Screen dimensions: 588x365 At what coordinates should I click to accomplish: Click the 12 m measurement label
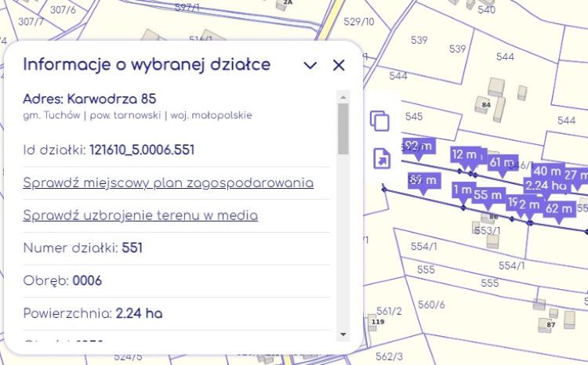pyautogui.click(x=465, y=154)
